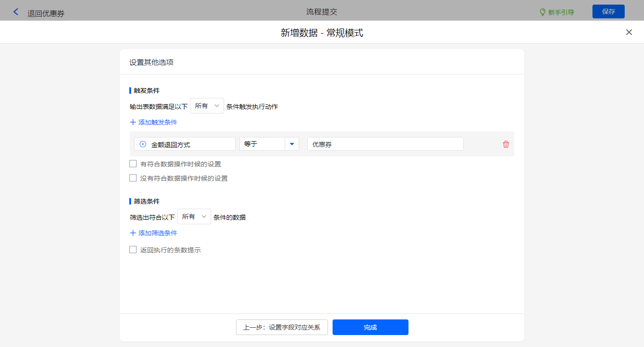Check the 返回执行的条数提示 option

pos(133,250)
